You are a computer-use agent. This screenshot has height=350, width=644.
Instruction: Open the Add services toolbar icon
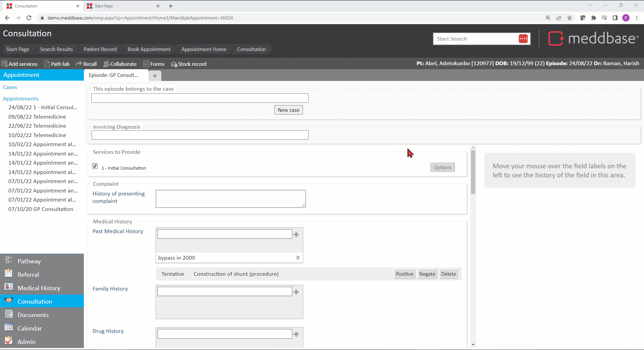click(5, 64)
